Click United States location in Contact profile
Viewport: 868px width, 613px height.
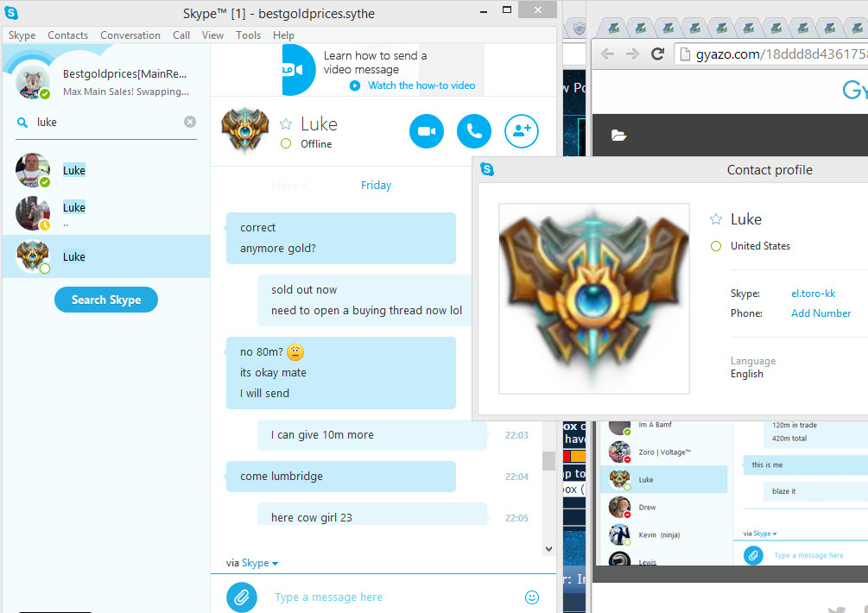coord(760,246)
